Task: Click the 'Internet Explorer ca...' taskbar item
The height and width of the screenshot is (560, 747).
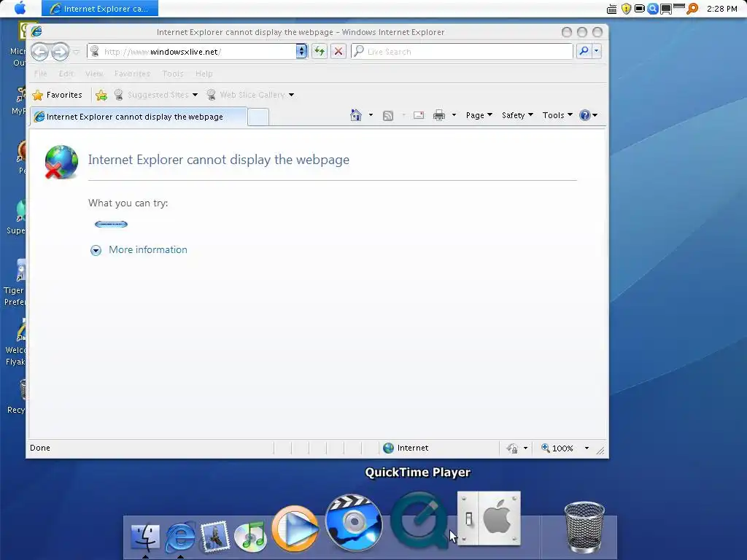Action: pos(100,9)
